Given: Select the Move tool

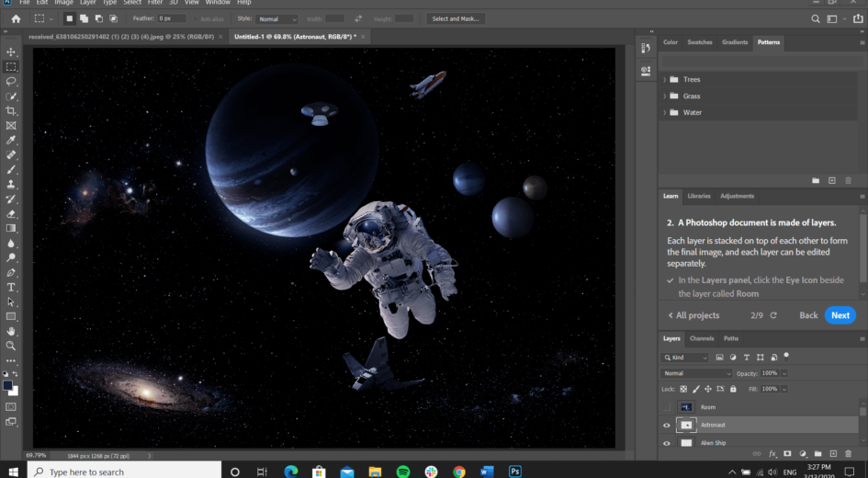Looking at the screenshot, I should pos(10,52).
